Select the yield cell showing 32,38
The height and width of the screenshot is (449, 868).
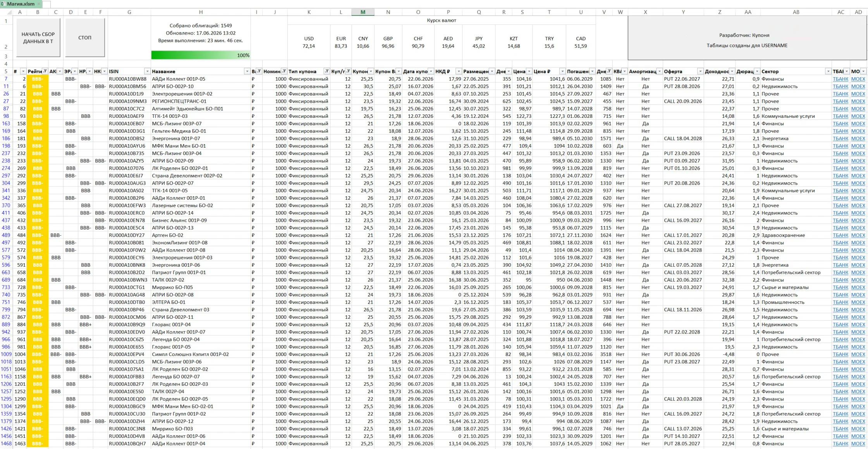pos(720,280)
